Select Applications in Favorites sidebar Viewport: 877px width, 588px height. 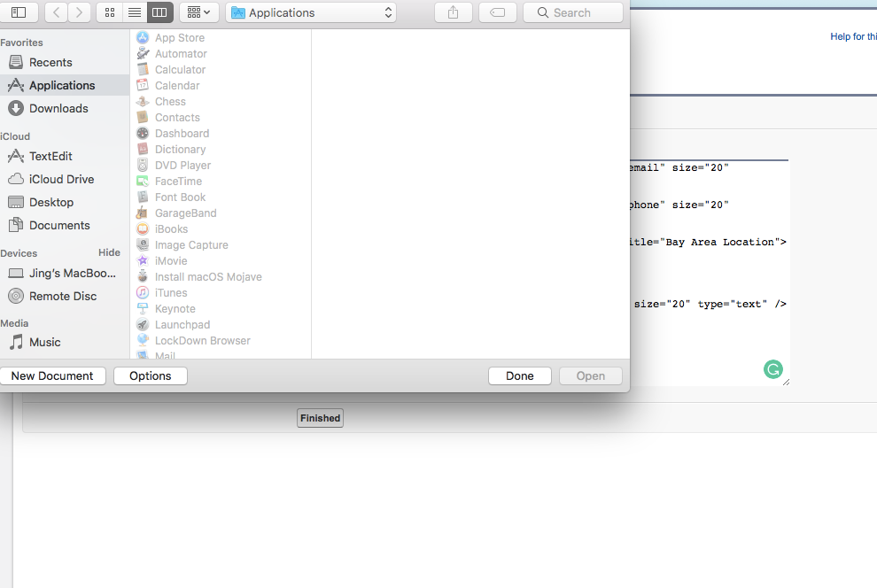(61, 85)
